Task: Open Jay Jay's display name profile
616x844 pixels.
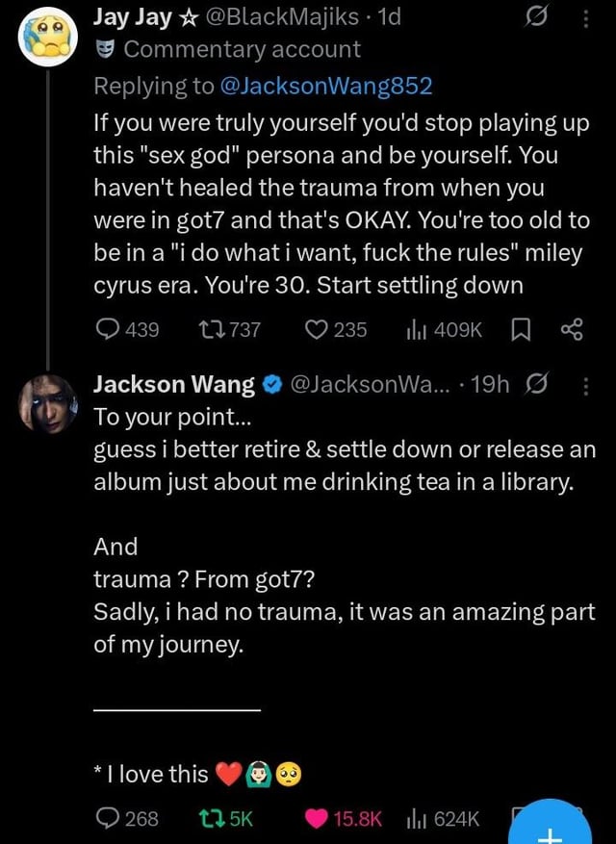Action: click(133, 16)
